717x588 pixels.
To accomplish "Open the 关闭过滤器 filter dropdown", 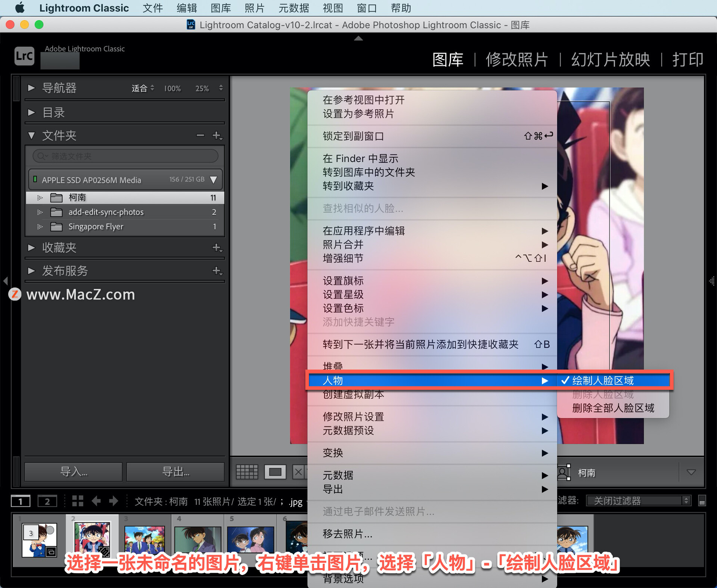I will click(639, 501).
